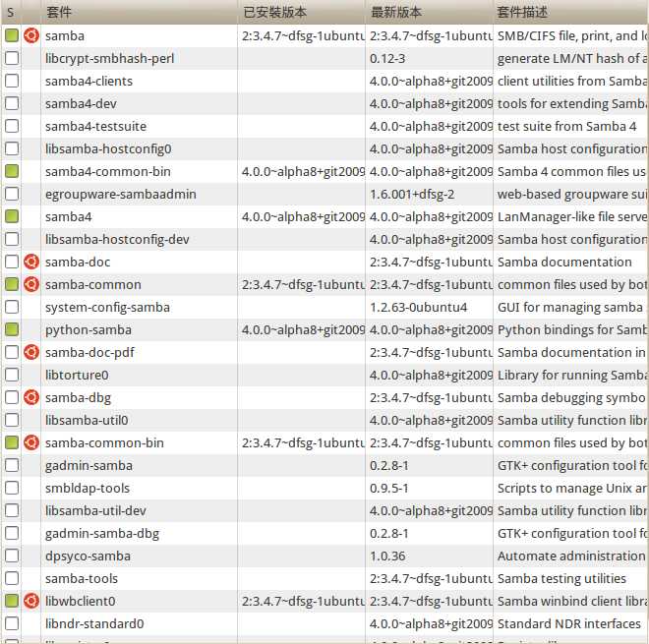
Task: Select the samba-common-bin package name
Action: click(x=104, y=442)
